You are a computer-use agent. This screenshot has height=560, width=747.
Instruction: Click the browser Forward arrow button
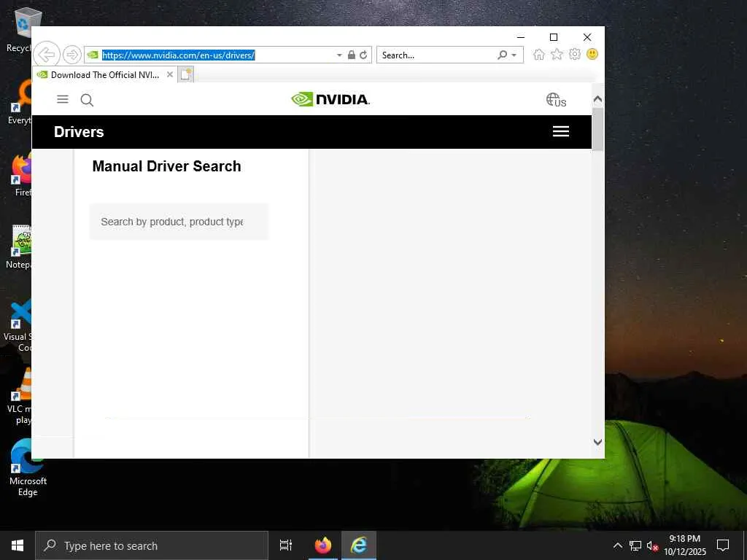(x=72, y=55)
